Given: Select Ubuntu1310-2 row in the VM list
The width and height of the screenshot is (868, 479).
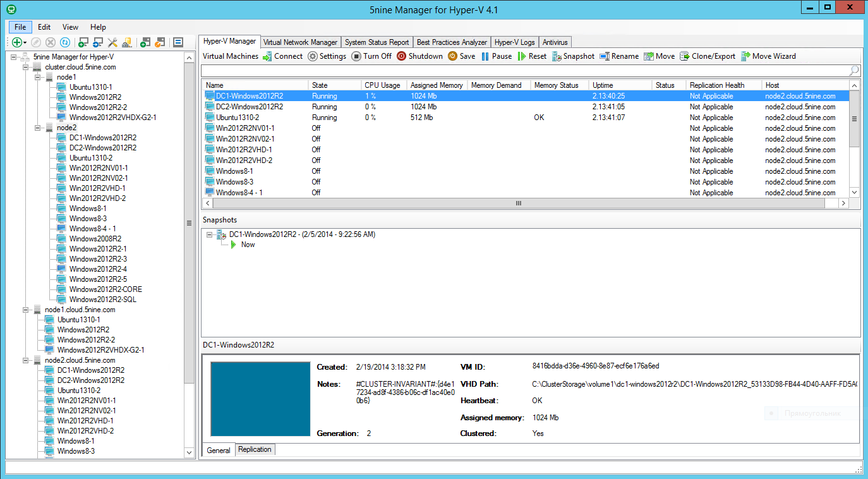Looking at the screenshot, I should (238, 118).
